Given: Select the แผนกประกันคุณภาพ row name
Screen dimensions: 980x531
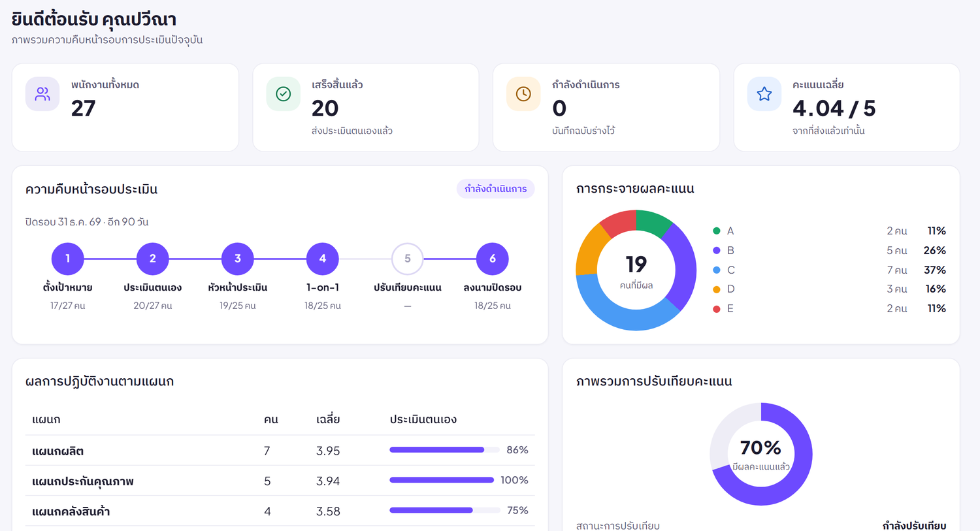Looking at the screenshot, I should pos(83,481).
